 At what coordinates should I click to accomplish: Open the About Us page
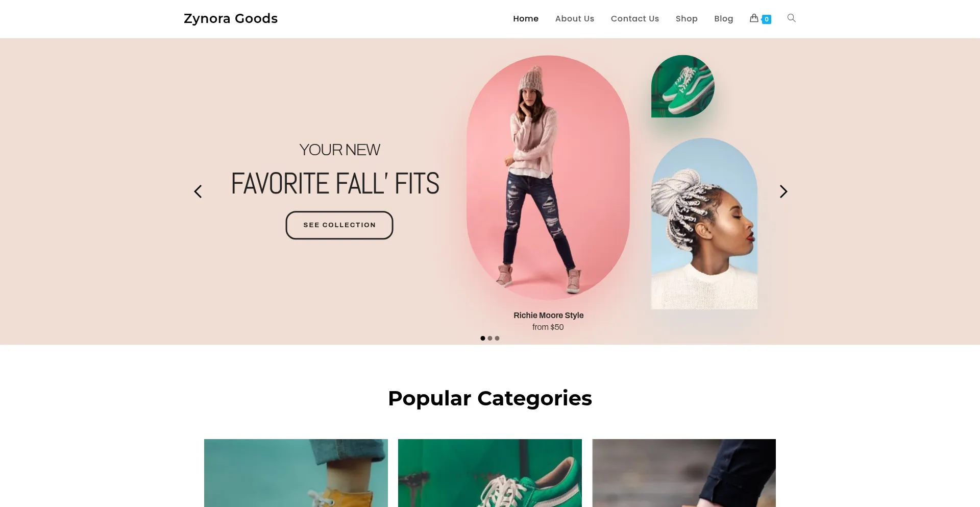point(575,18)
